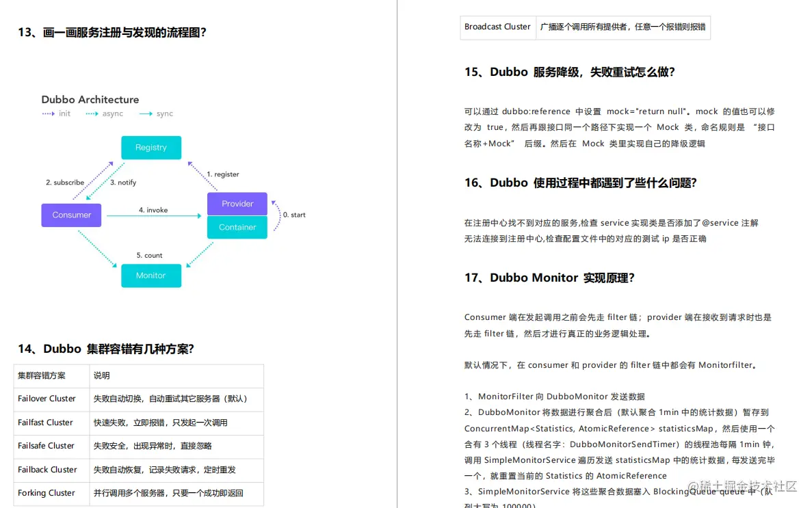Click the init legend marker
This screenshot has height=508, width=812.
(x=57, y=113)
